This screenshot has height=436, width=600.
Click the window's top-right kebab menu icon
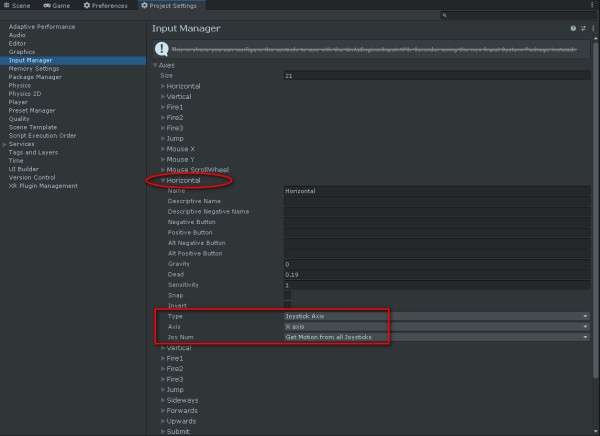(592, 6)
